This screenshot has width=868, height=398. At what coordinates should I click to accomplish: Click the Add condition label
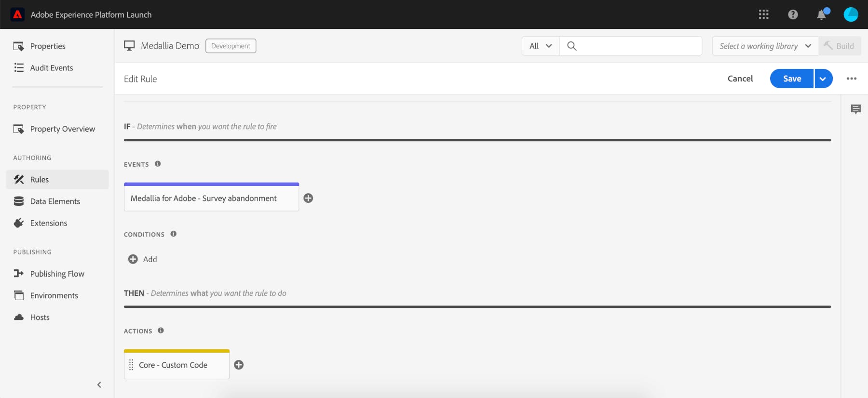[x=150, y=259]
